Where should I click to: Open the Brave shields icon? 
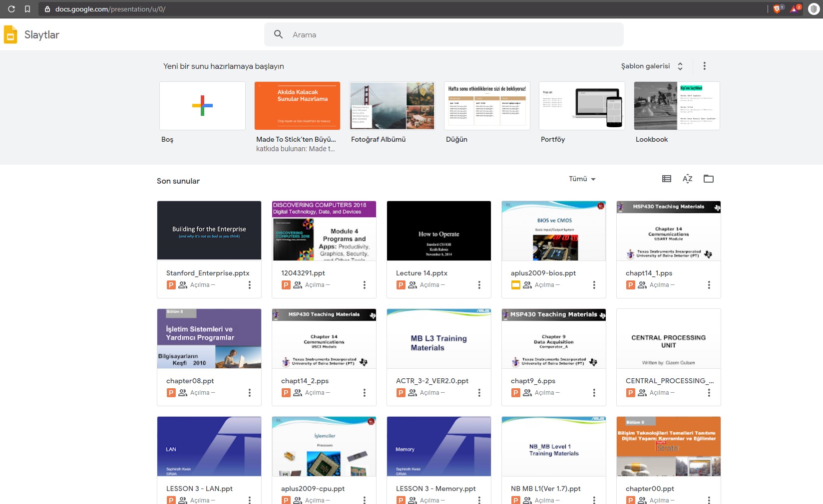[778, 8]
